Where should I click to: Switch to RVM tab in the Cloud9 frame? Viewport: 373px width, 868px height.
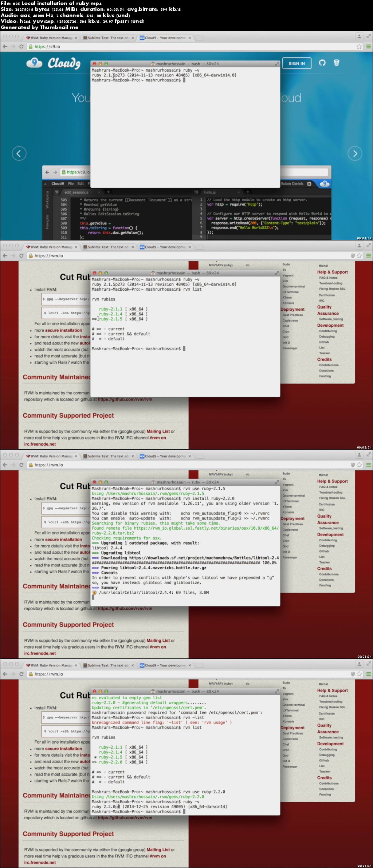pyautogui.click(x=51, y=38)
